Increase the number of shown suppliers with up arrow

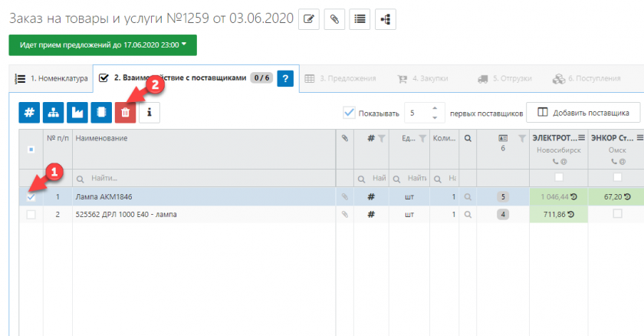pos(434,108)
